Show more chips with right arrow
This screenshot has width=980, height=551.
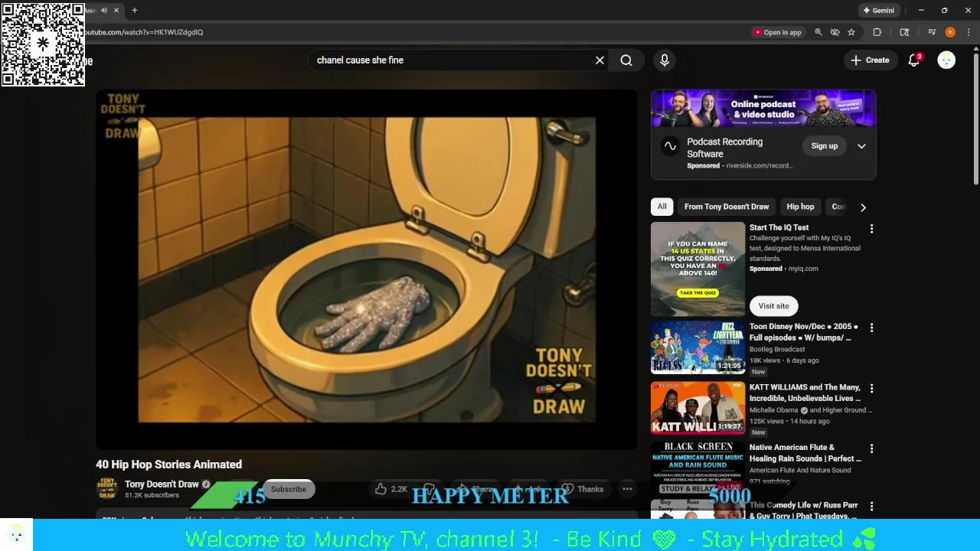click(x=863, y=207)
